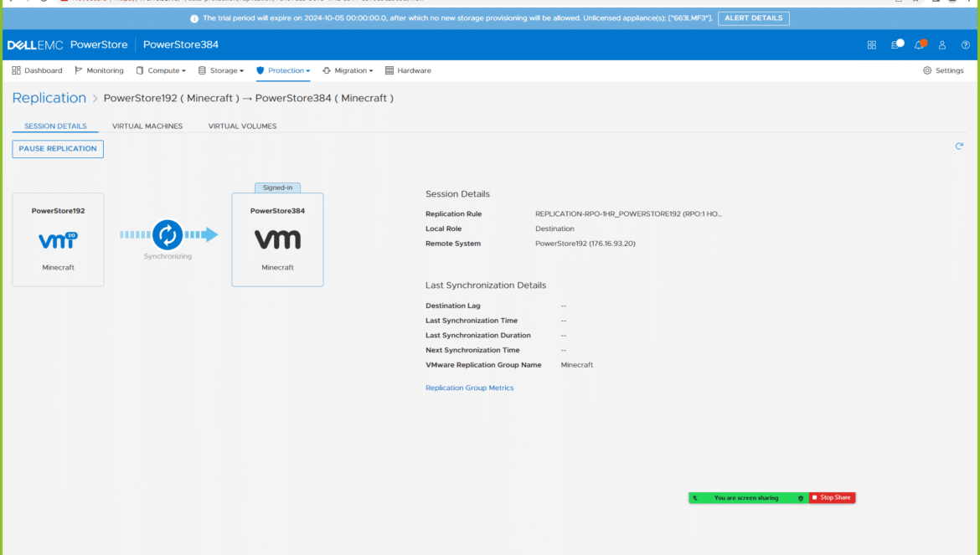Click the Pause Replication button
The height and width of the screenshot is (555, 980).
58,148
